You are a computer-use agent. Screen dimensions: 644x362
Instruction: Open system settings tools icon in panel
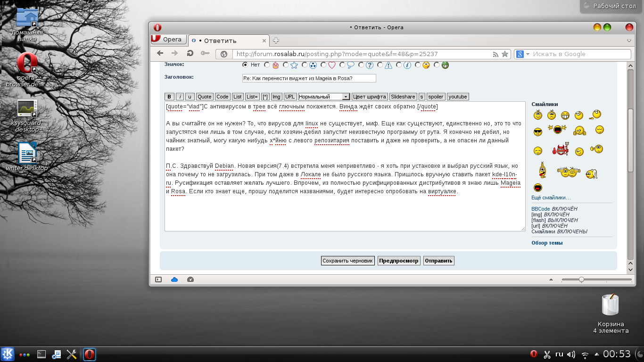[72, 354]
